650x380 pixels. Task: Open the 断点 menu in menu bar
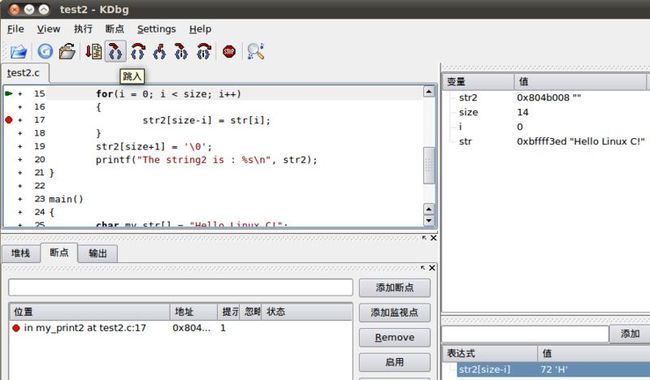coord(114,29)
